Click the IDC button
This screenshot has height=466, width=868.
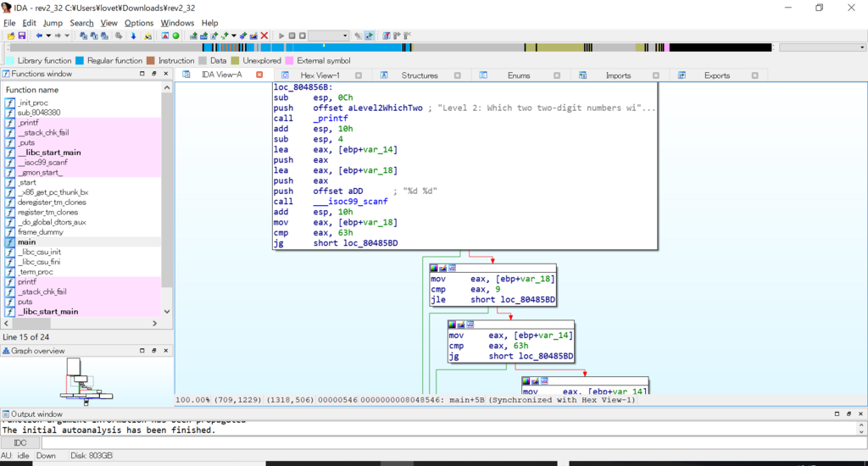point(20,443)
